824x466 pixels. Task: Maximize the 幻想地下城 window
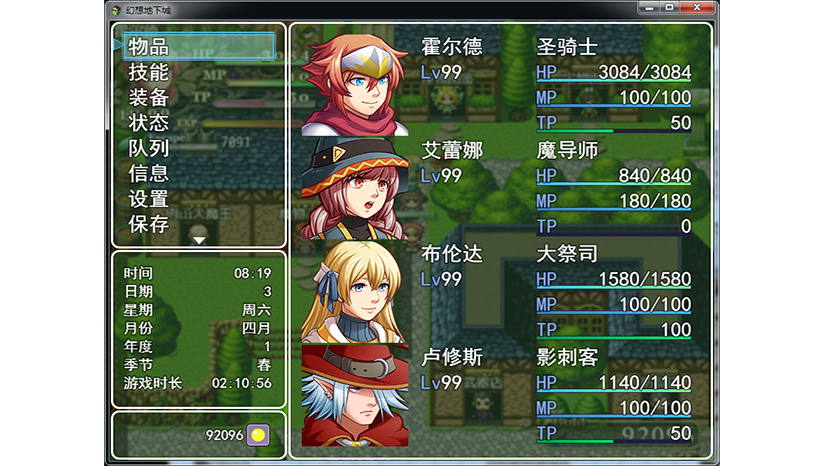point(670,7)
